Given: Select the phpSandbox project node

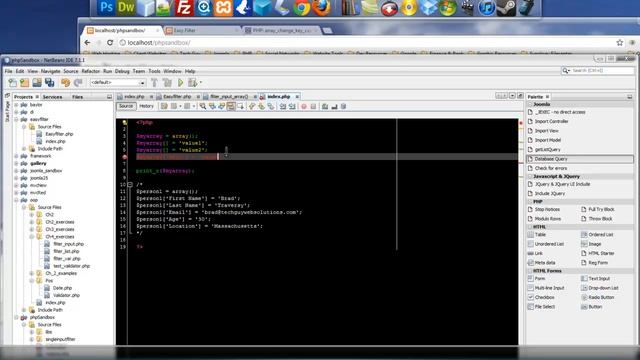Looking at the screenshot, I should coord(42,318).
